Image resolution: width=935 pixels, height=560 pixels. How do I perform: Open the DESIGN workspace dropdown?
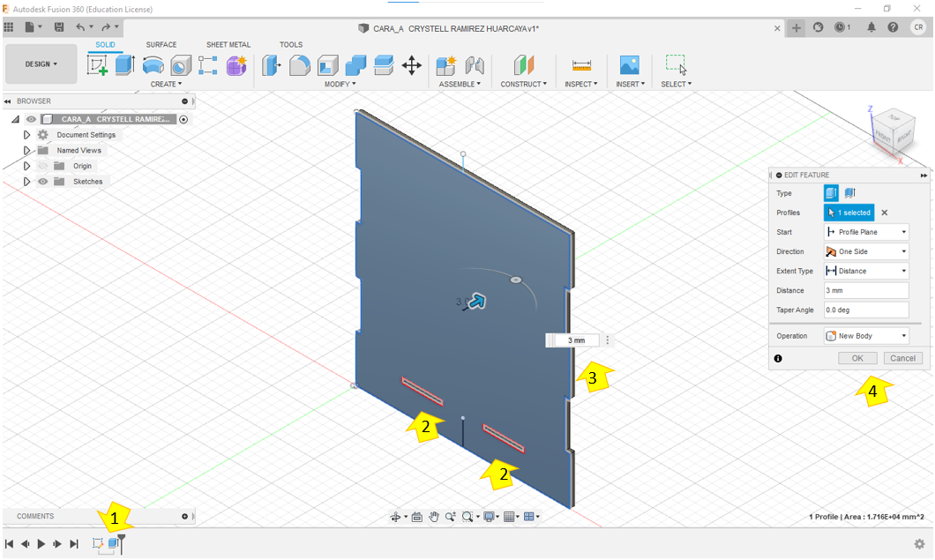[x=41, y=63]
